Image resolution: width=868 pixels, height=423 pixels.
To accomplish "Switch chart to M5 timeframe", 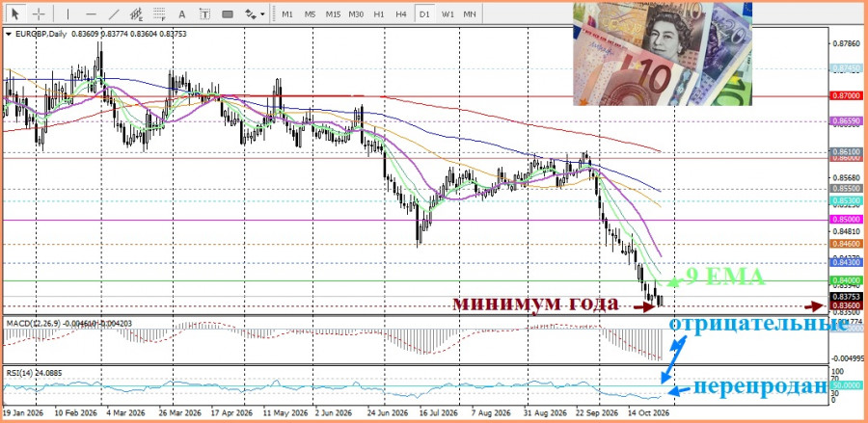I will tap(310, 13).
